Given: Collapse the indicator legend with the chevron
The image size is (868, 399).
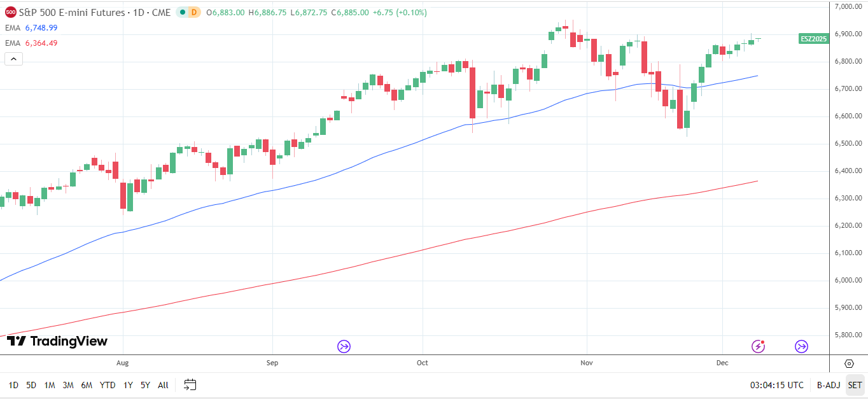Looking at the screenshot, I should (x=13, y=59).
